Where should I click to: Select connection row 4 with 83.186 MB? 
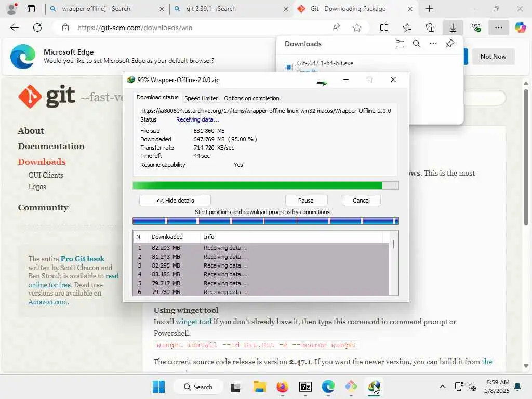[x=261, y=274]
